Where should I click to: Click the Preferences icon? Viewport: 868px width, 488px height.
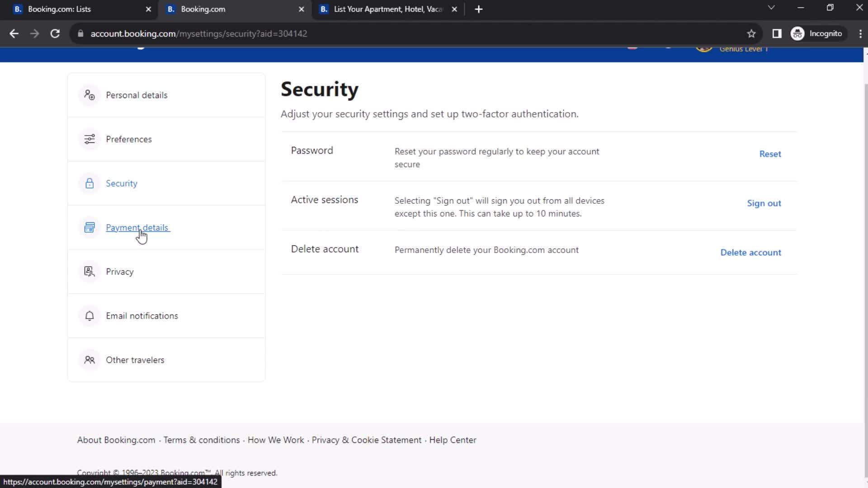[x=90, y=139]
